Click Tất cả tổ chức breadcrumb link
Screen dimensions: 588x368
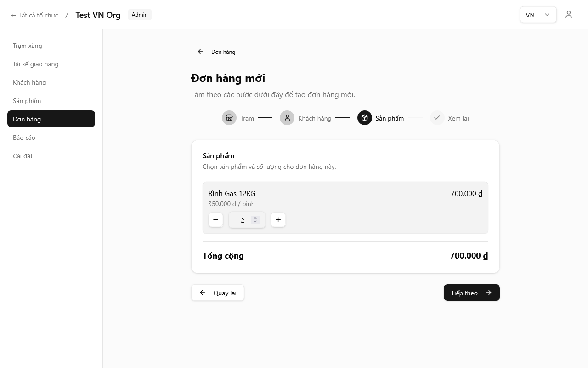34,15
